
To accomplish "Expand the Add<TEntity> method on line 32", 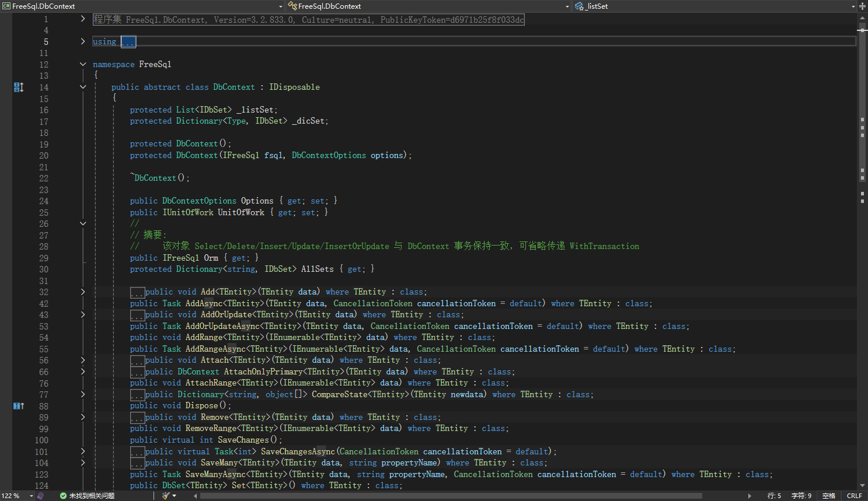I will [x=83, y=292].
